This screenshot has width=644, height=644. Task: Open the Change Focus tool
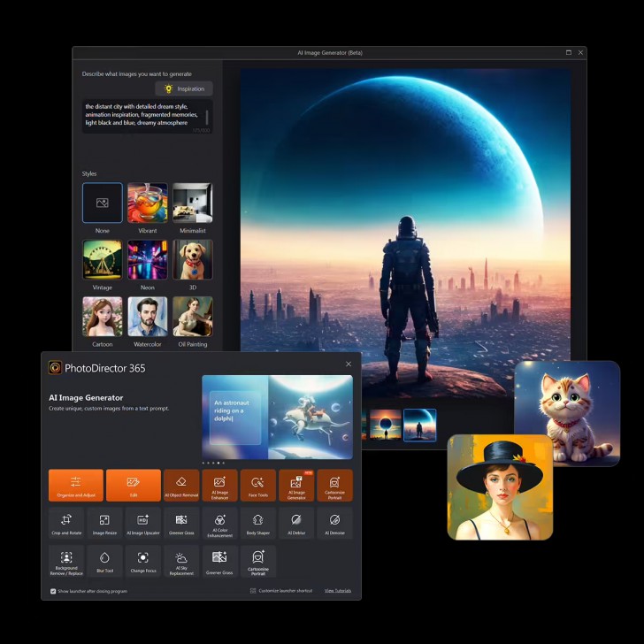click(x=143, y=561)
